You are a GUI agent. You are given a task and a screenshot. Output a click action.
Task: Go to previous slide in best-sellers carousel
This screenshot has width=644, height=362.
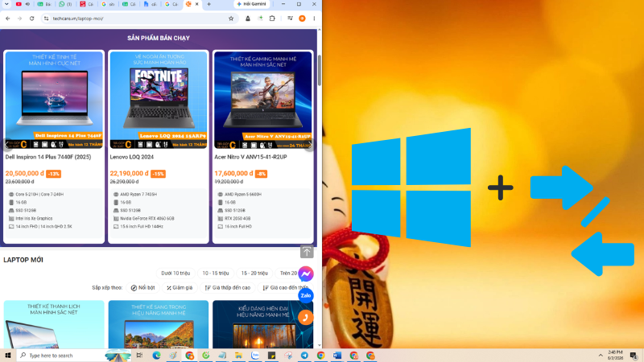tap(6, 145)
